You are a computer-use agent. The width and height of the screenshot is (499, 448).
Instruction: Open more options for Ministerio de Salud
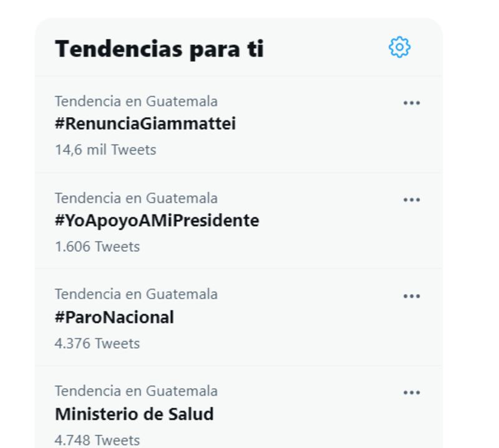point(412,393)
